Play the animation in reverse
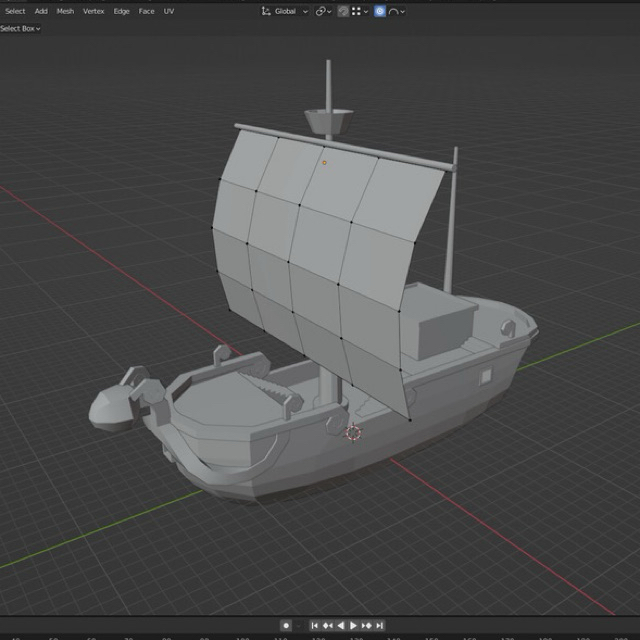The image size is (640, 640). point(340,625)
